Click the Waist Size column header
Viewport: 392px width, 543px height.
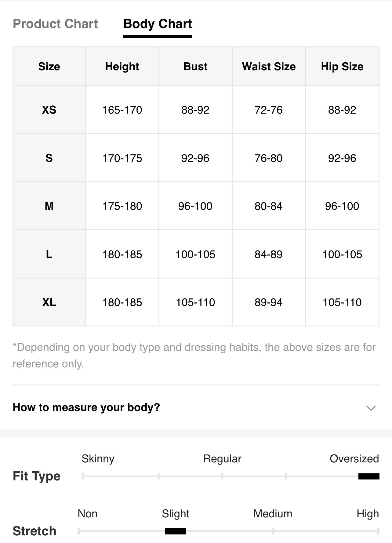click(269, 66)
